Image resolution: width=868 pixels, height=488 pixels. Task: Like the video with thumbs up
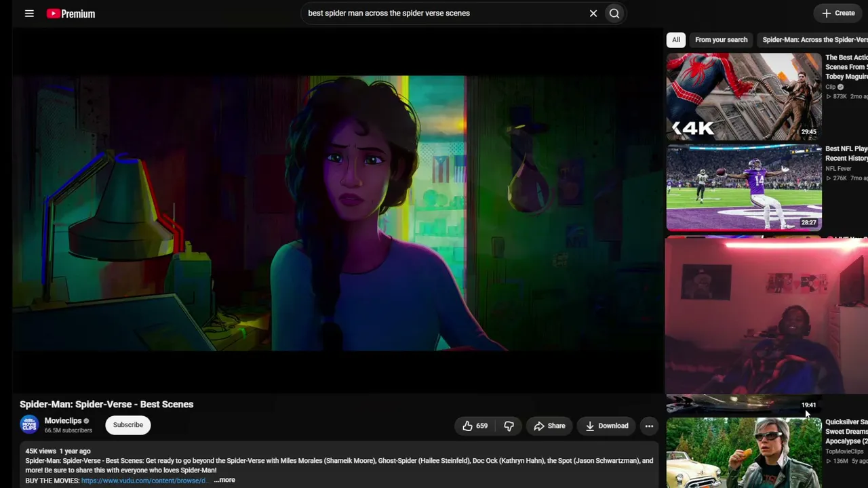[x=475, y=426]
